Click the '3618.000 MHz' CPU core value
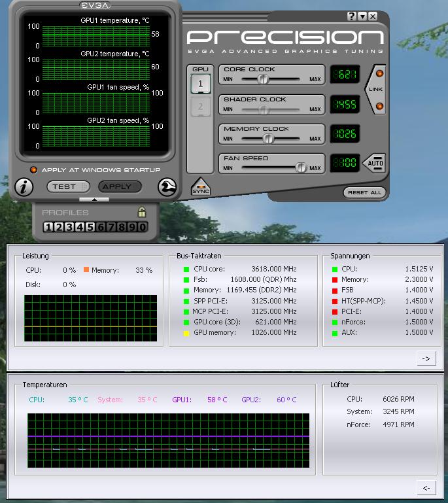448x503 pixels. [x=274, y=269]
